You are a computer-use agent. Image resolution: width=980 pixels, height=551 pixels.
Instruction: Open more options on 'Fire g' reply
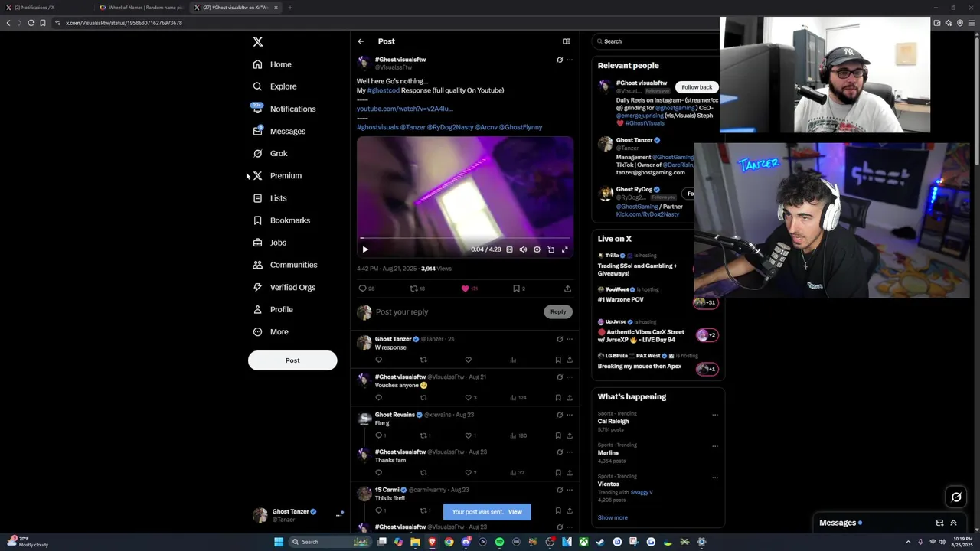click(x=569, y=415)
